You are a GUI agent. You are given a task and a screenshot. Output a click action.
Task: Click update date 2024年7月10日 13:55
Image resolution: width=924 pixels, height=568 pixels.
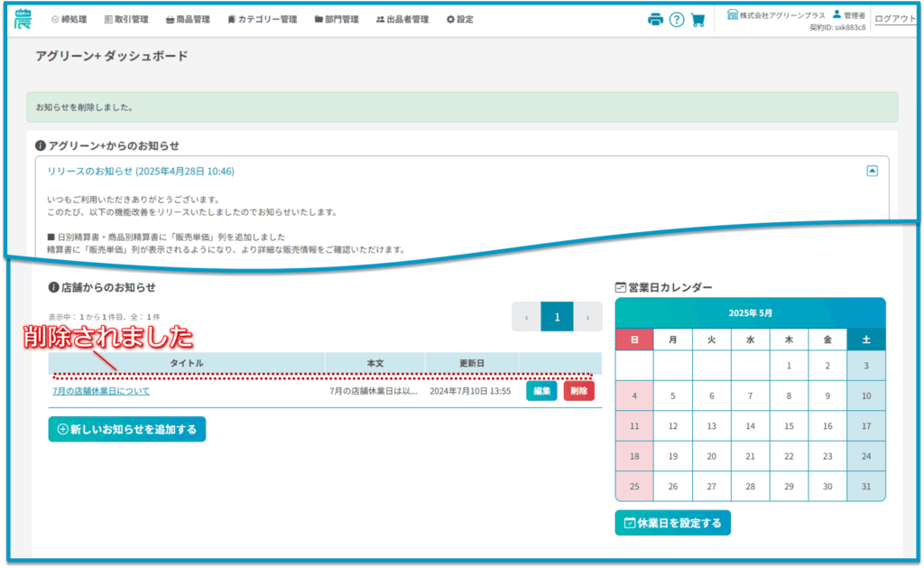coord(470,391)
